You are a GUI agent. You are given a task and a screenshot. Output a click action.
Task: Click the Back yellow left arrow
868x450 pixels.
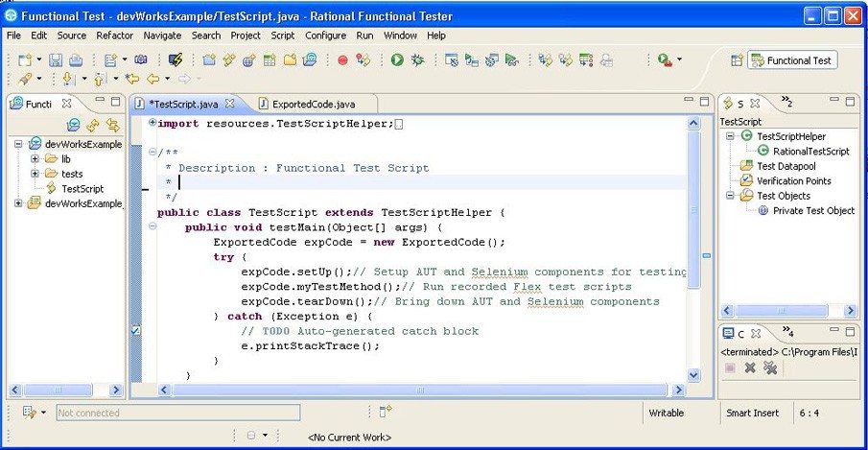click(x=153, y=79)
